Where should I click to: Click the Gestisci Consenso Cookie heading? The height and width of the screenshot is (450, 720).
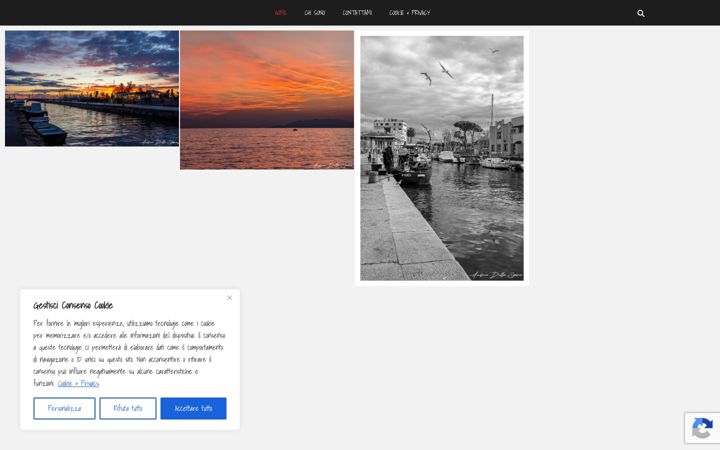[73, 305]
